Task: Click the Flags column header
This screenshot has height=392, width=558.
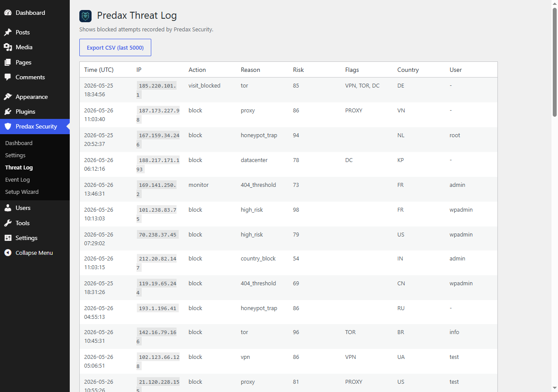Action: point(352,70)
